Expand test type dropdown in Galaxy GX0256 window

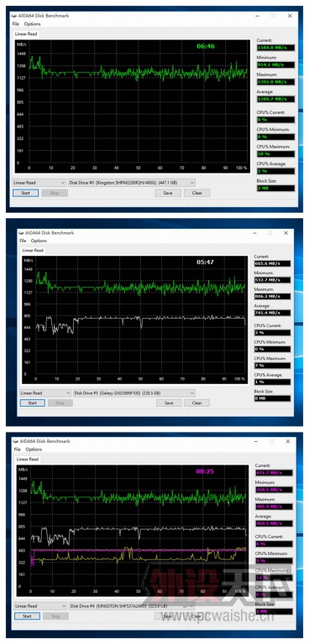(x=45, y=393)
